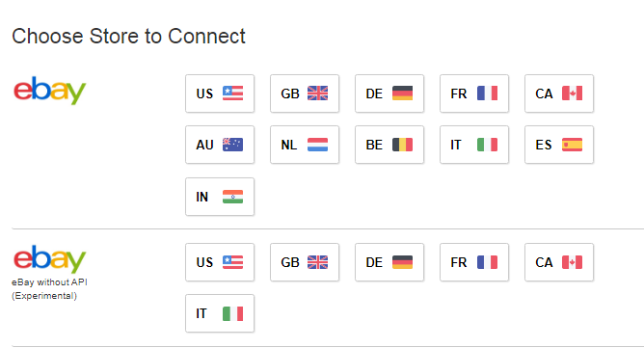Choose the eBay DE Germany store

point(389,94)
